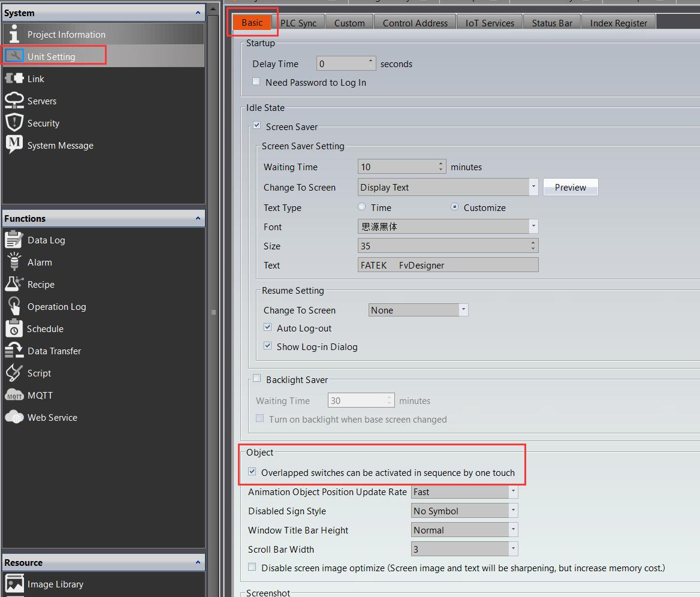This screenshot has height=597, width=700.
Task: Click the Alarm beacon icon
Action: click(14, 262)
